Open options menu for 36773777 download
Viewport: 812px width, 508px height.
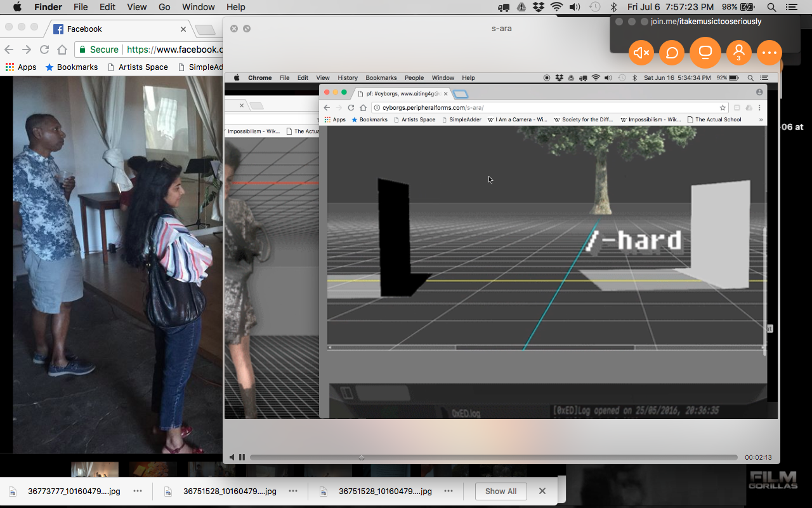point(138,491)
